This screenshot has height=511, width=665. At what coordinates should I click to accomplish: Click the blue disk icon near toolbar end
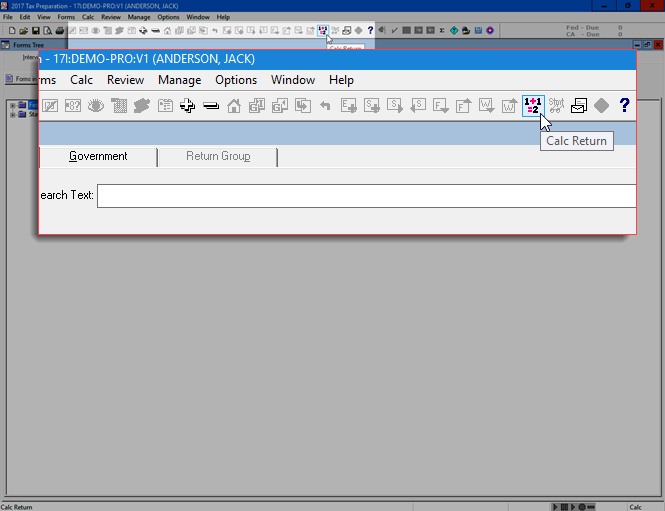click(478, 31)
